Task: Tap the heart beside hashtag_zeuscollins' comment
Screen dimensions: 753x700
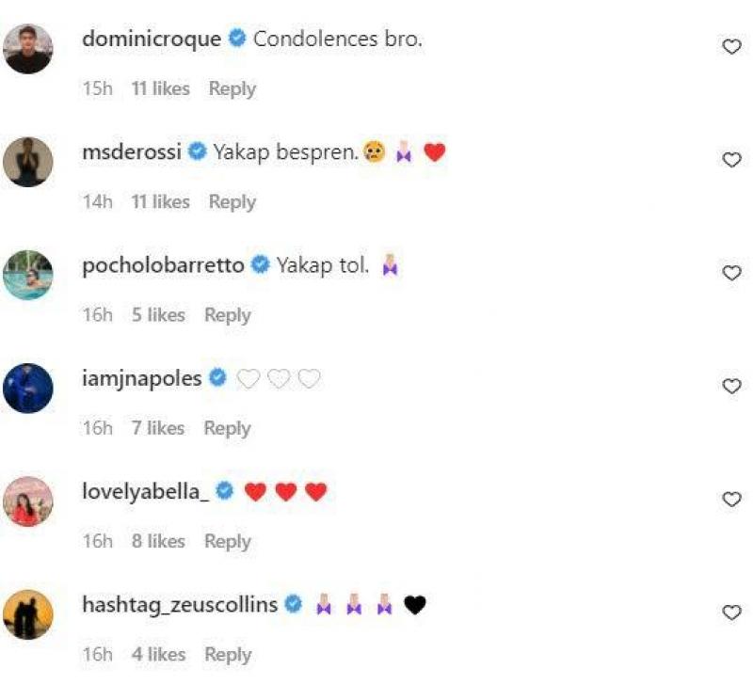Action: pyautogui.click(x=731, y=611)
